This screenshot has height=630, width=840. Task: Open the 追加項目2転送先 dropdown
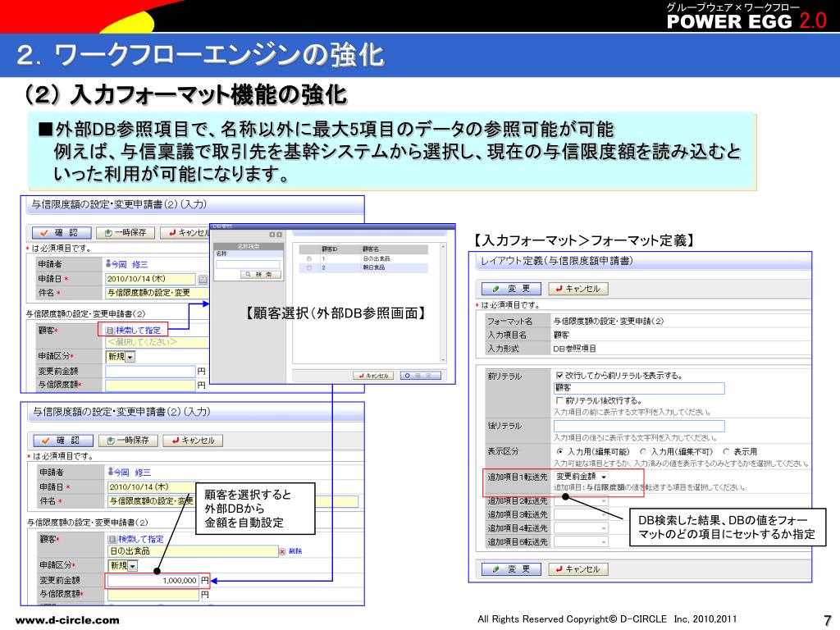click(581, 501)
